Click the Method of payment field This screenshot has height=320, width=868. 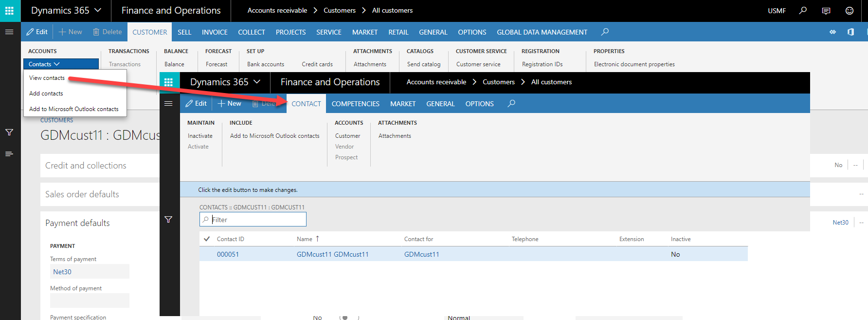[90, 301]
